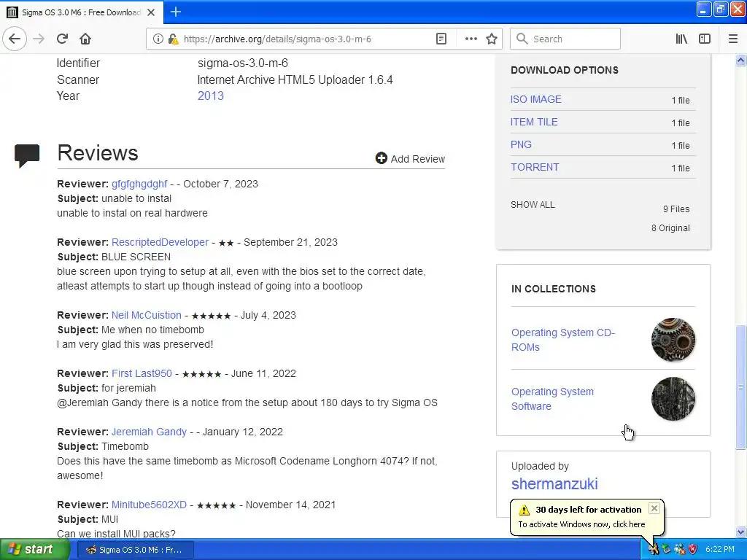Viewport: 747px width, 560px height.
Task: Click the activation balloon to activate Windows
Action: click(581, 524)
